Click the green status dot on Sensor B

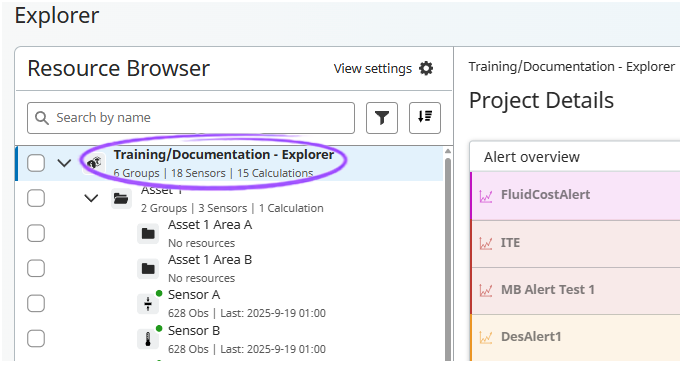tap(159, 328)
